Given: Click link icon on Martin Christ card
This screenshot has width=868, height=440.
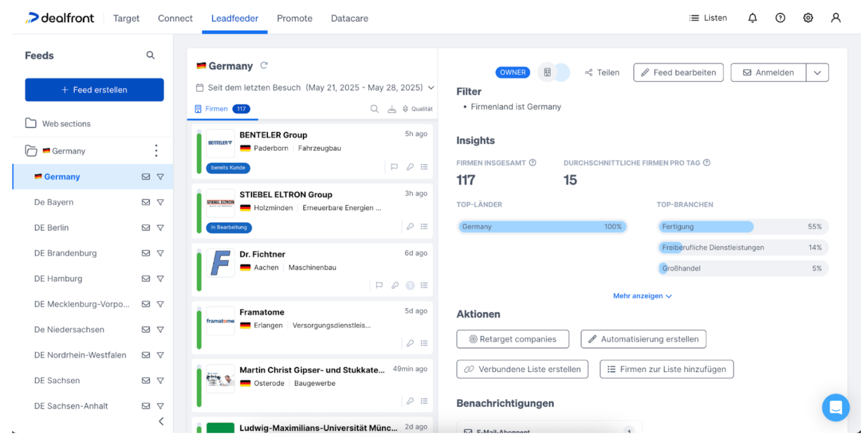Looking at the screenshot, I should coord(410,401).
